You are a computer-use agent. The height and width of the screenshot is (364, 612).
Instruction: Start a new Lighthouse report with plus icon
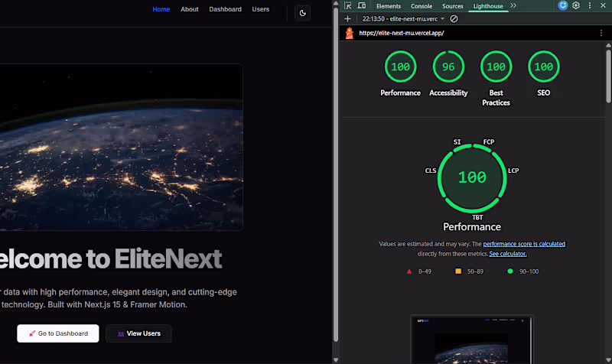click(348, 18)
